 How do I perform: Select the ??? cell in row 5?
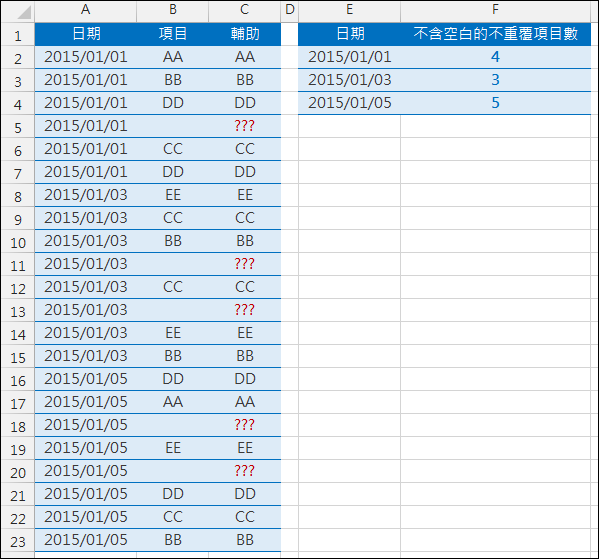pos(244,126)
